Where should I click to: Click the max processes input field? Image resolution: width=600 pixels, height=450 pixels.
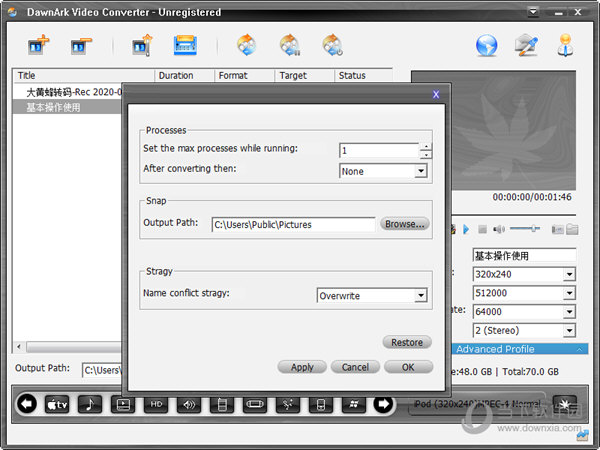tap(380, 150)
